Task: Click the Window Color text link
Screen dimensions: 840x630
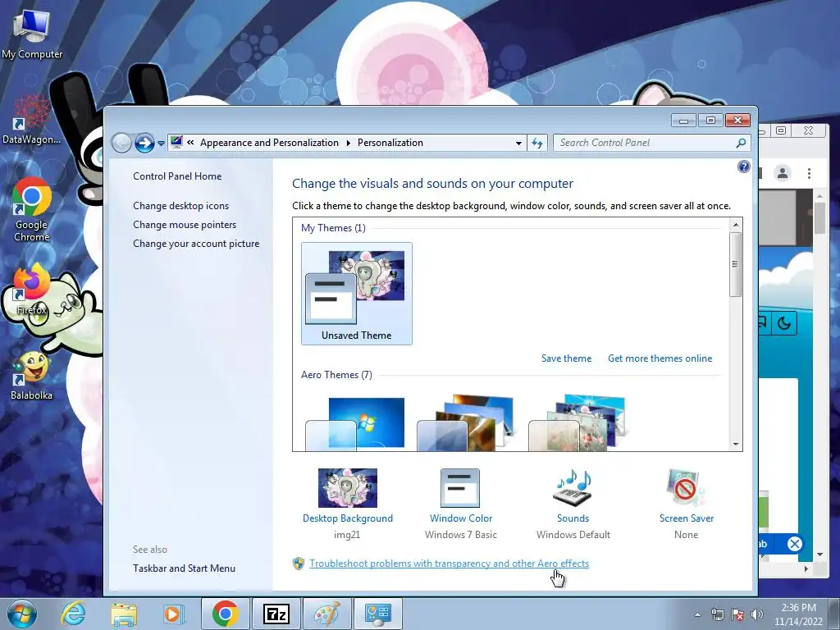Action: pos(461,518)
